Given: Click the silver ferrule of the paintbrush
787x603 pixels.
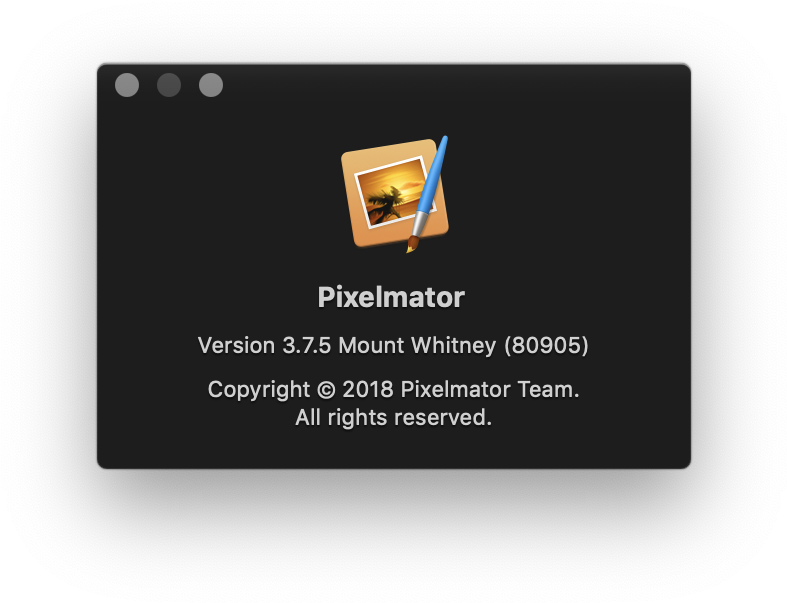Looking at the screenshot, I should [419, 224].
